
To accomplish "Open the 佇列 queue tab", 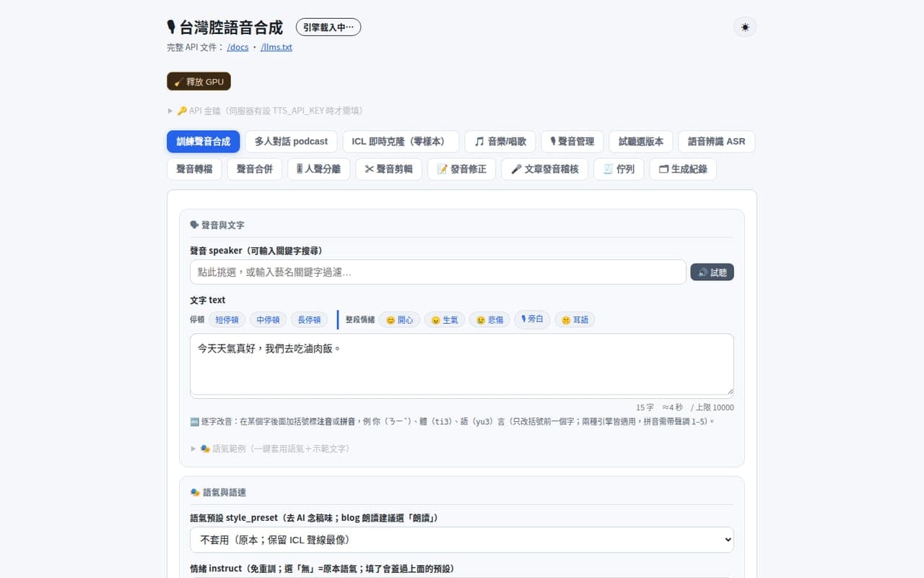I will (619, 169).
